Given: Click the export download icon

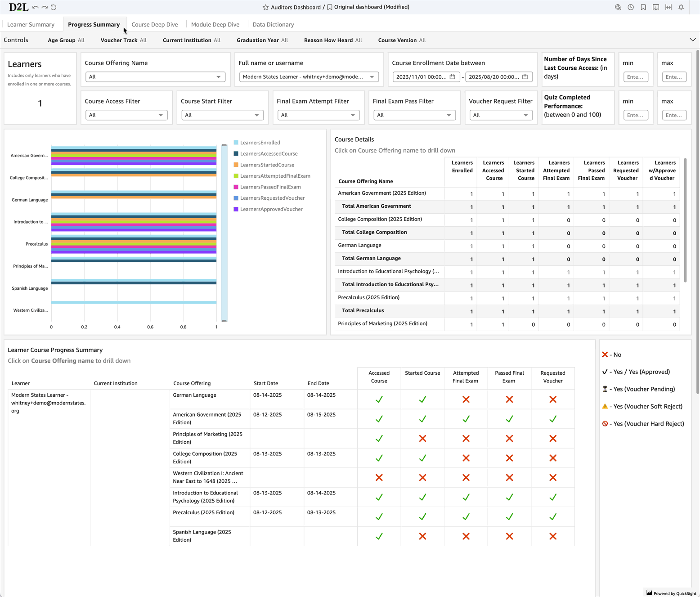Looking at the screenshot, I should 656,7.
